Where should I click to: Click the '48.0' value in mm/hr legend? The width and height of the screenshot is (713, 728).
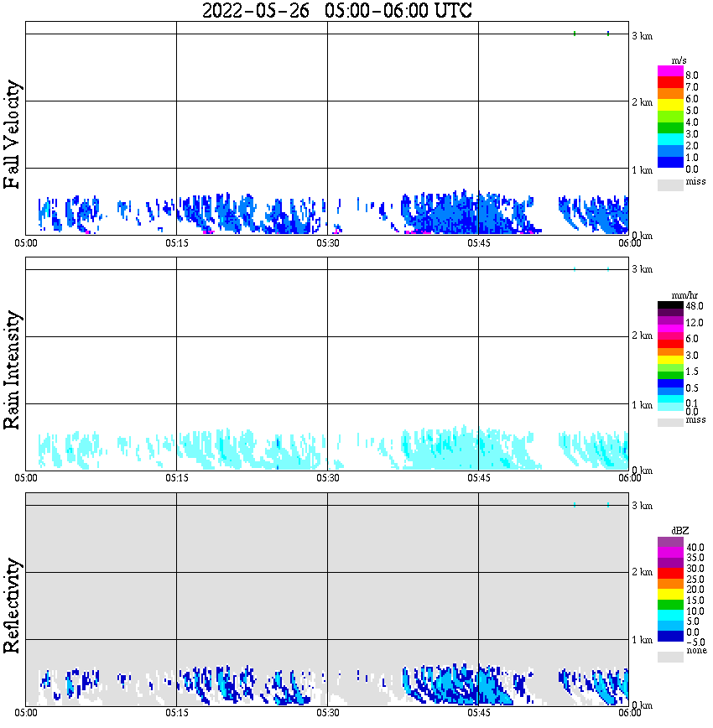(695, 306)
